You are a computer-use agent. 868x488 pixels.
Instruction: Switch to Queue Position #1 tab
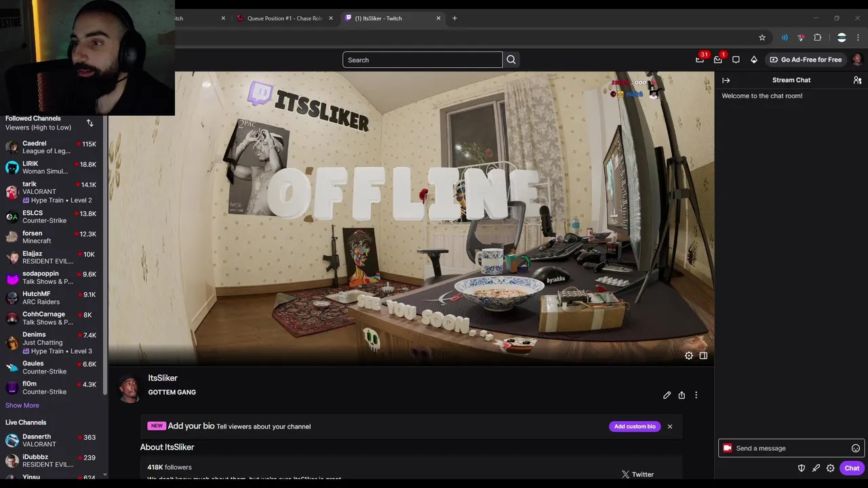click(x=283, y=18)
